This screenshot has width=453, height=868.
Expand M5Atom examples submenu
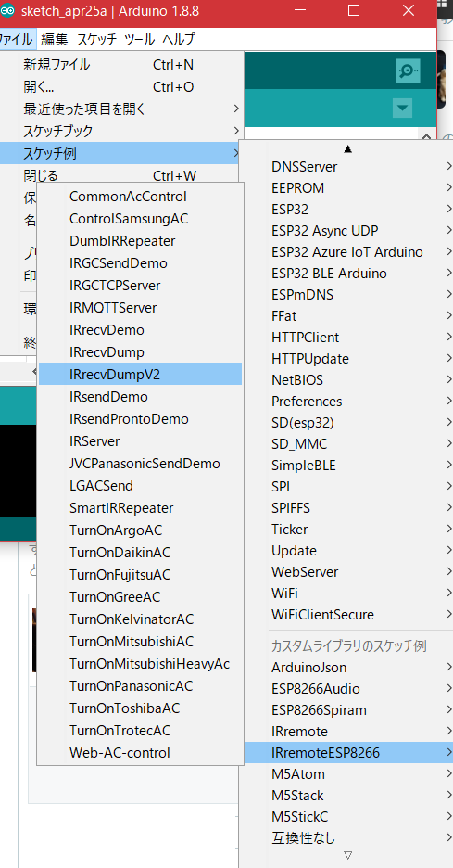tap(348, 774)
